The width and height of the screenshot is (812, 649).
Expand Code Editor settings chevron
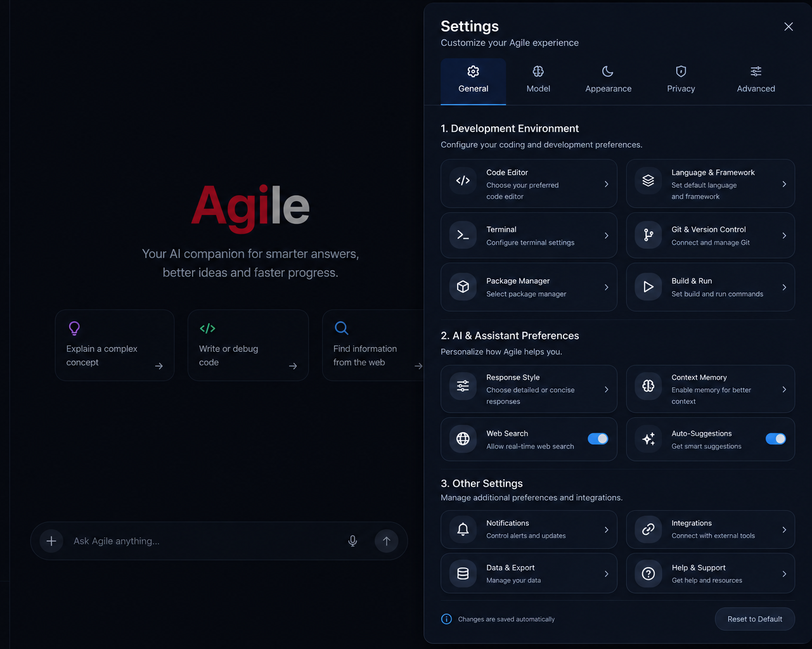(x=607, y=184)
